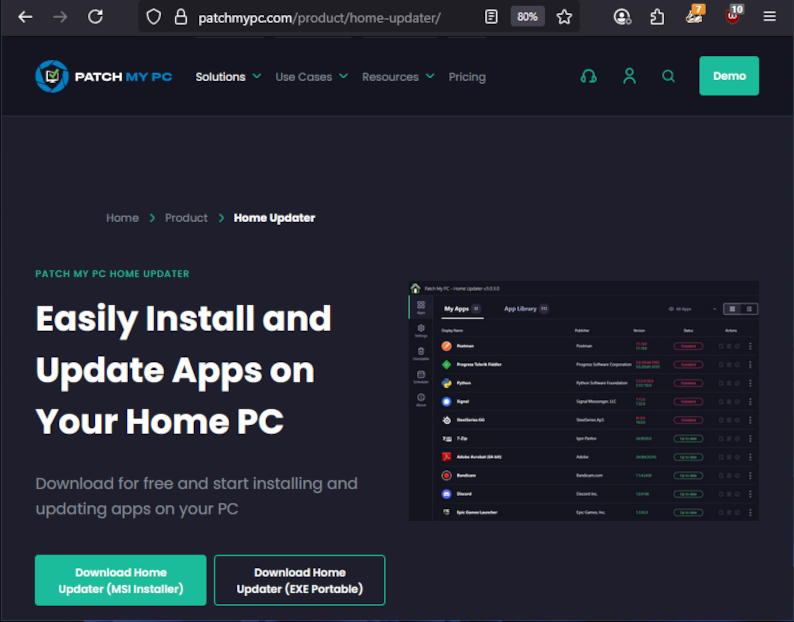Image resolution: width=794 pixels, height=622 pixels.
Task: Click the user account icon in site header
Action: click(x=629, y=76)
